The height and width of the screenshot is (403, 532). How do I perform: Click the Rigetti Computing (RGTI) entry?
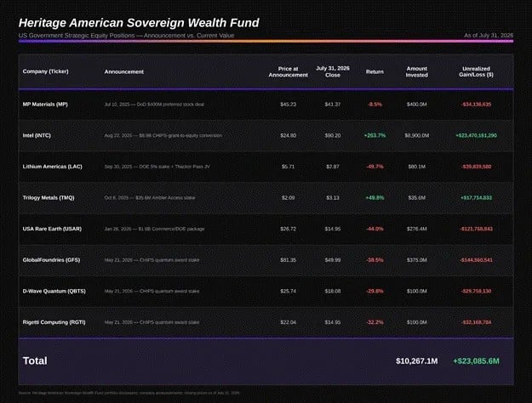point(54,322)
